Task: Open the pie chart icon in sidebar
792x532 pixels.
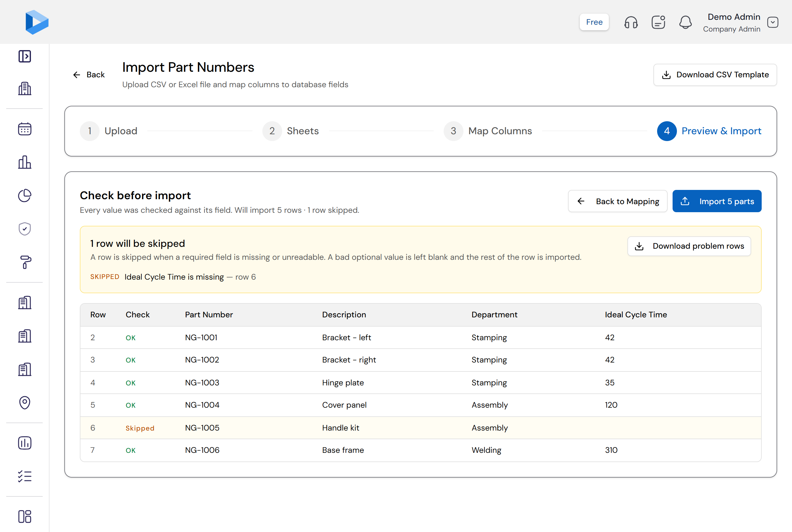Action: tap(24, 195)
